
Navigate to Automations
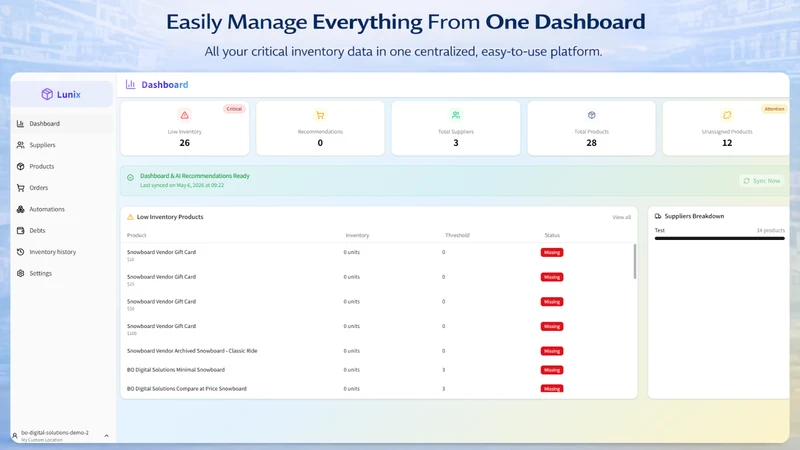(x=62, y=209)
